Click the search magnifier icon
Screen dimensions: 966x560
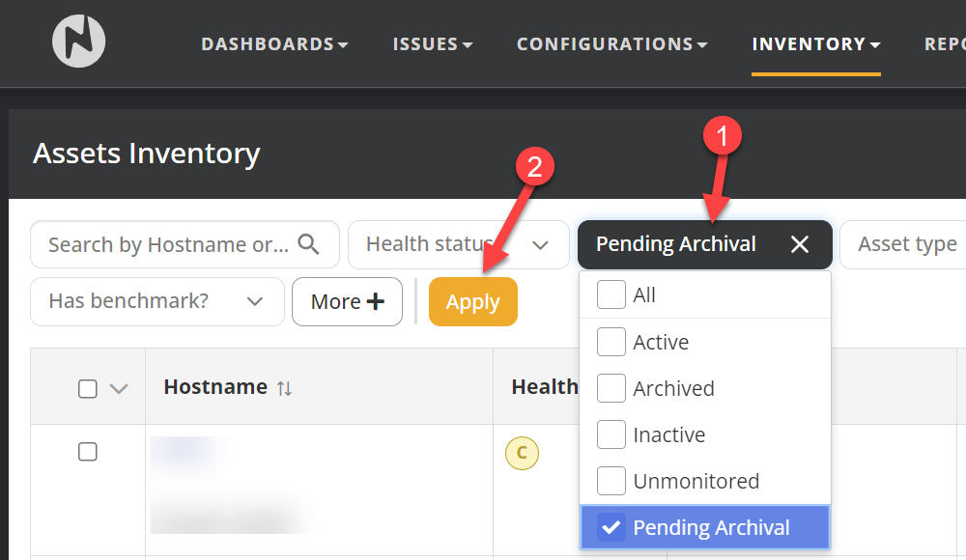pyautogui.click(x=309, y=244)
